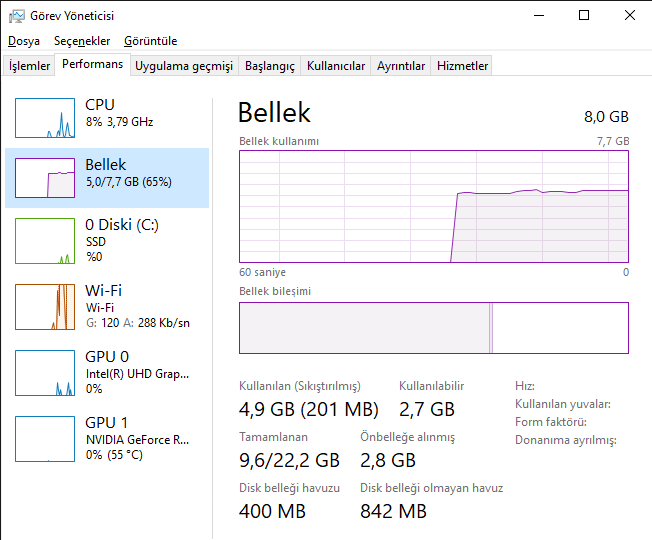Click the 0 Diski (C:) graph thumbnail
652x540 pixels.
(45, 241)
